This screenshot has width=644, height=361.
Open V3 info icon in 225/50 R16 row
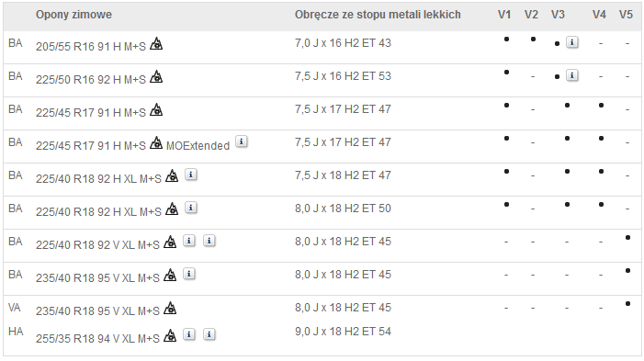coord(572,75)
